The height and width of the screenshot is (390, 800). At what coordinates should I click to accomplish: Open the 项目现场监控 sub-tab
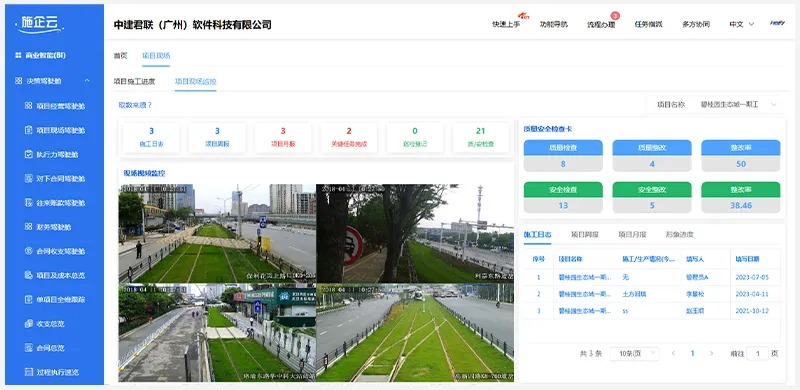tap(195, 81)
